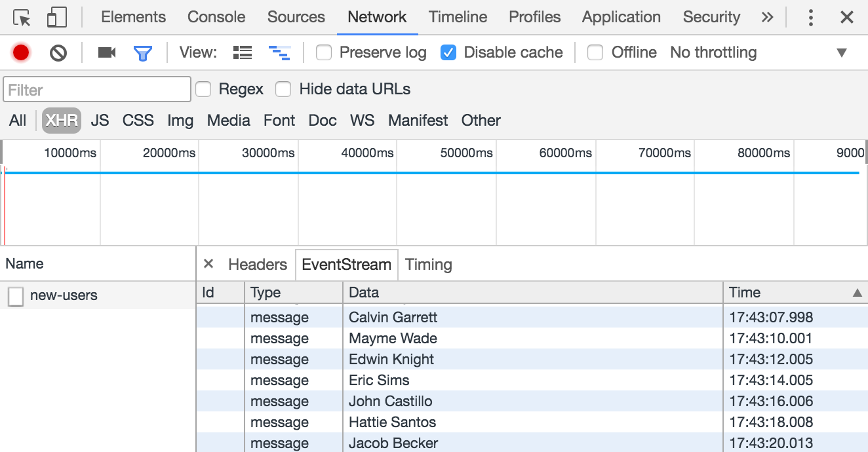Viewport: 868px width, 452px height.
Task: Toggle the filter funnel icon
Action: point(142,53)
